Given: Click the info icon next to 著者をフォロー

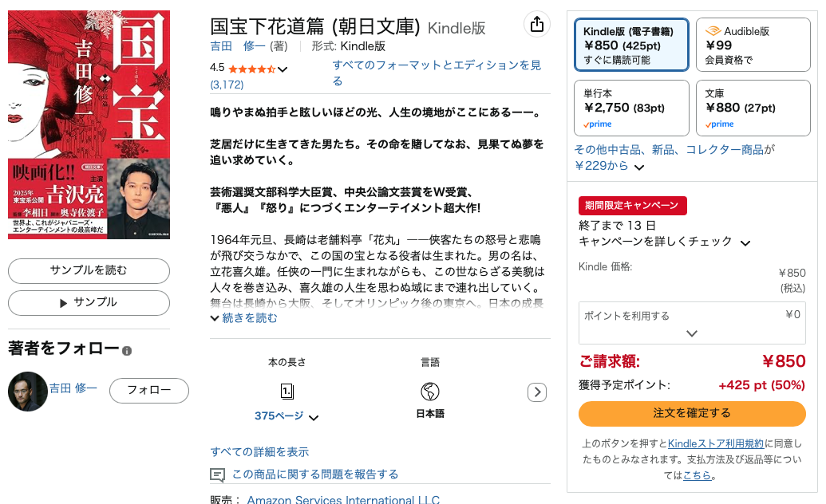Looking at the screenshot, I should (x=127, y=351).
